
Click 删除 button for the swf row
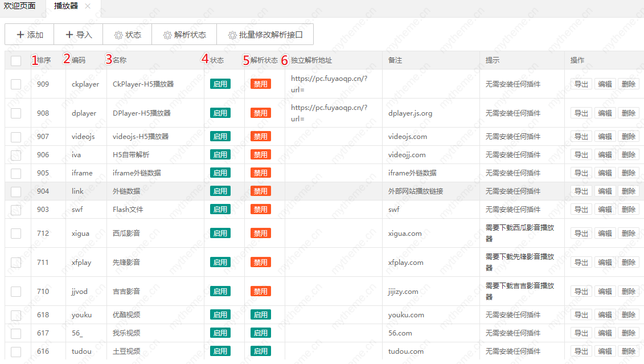(x=629, y=210)
